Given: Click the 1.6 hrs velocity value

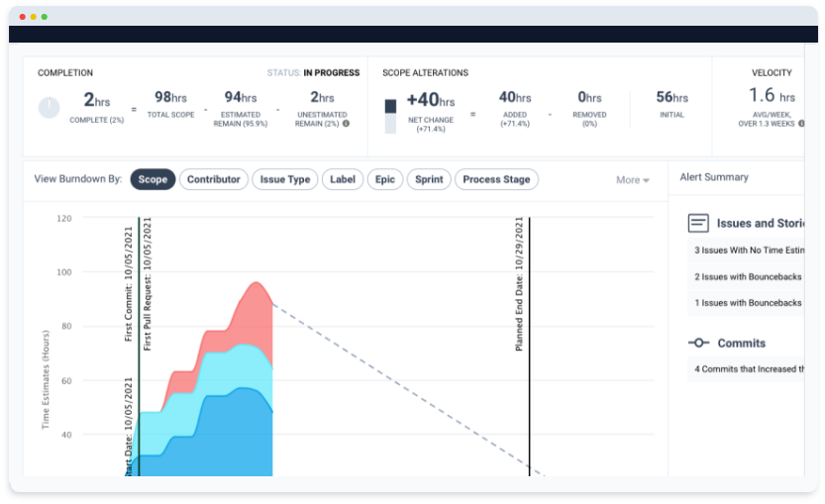Looking at the screenshot, I should pos(772,95).
